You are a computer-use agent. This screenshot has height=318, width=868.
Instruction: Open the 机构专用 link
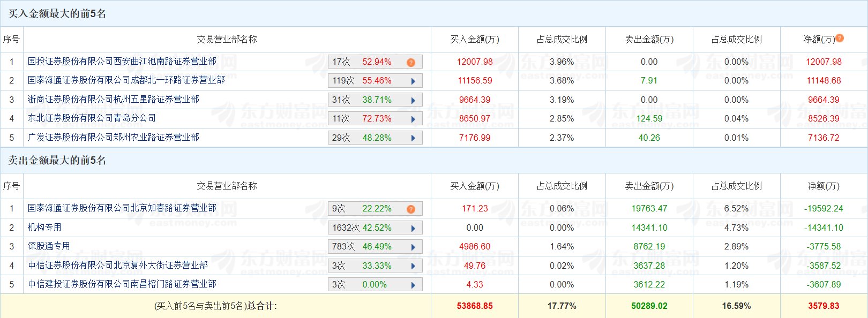click(x=44, y=228)
